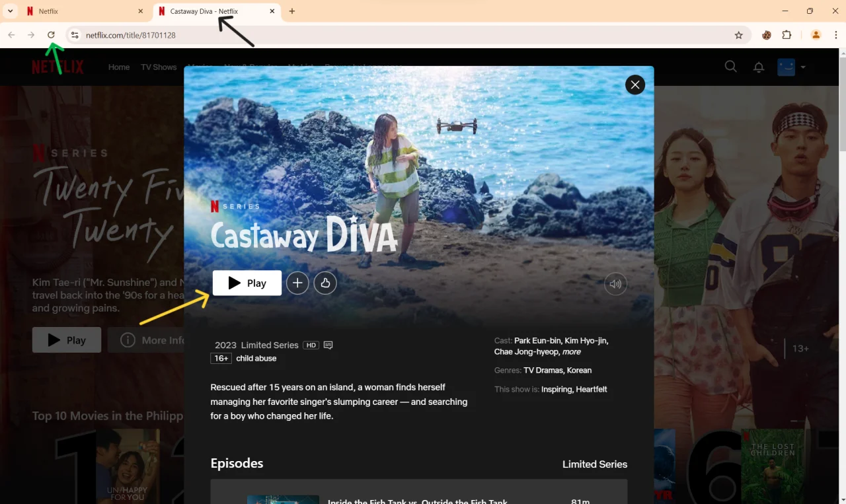Open the Chrome three-dot menu
The width and height of the screenshot is (846, 504).
(836, 35)
